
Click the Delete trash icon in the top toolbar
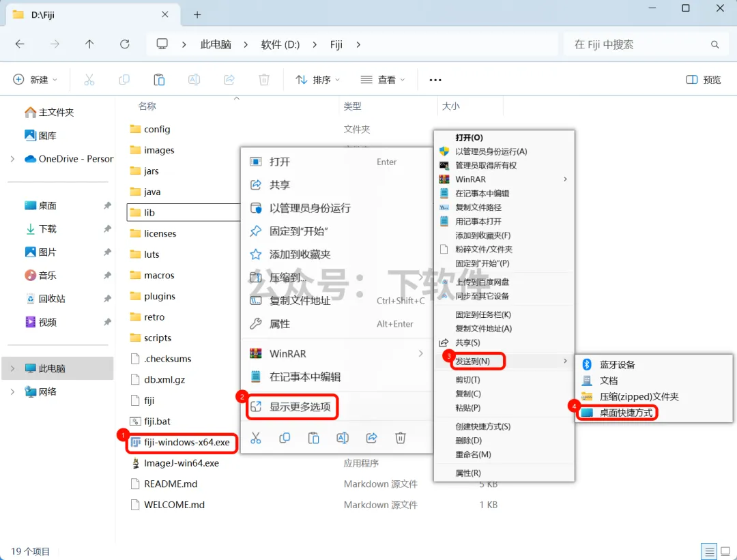[x=264, y=80]
